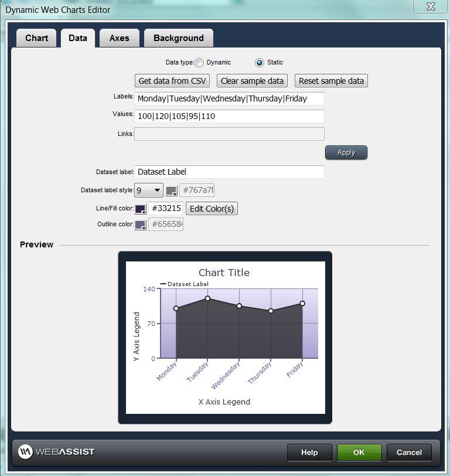Click into the Dataset label field
This screenshot has height=476, width=450.
tap(230, 172)
